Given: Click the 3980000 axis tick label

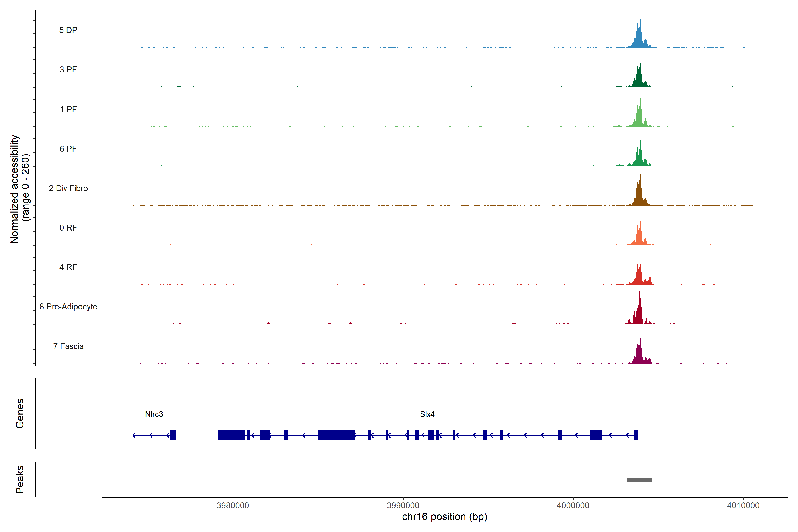Looking at the screenshot, I should point(233,505).
